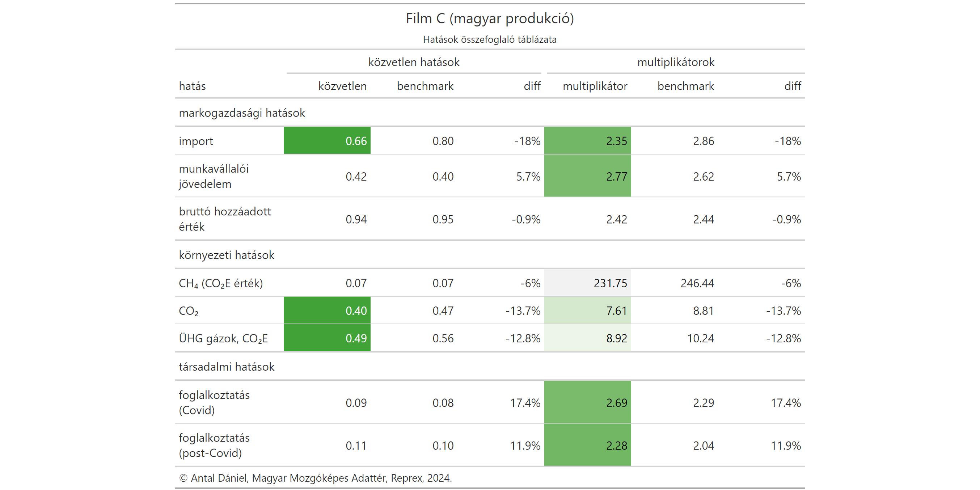Select the CO₂ benchmark multiplier value 8.81
Viewport: 980px width, 490px height.
703,311
